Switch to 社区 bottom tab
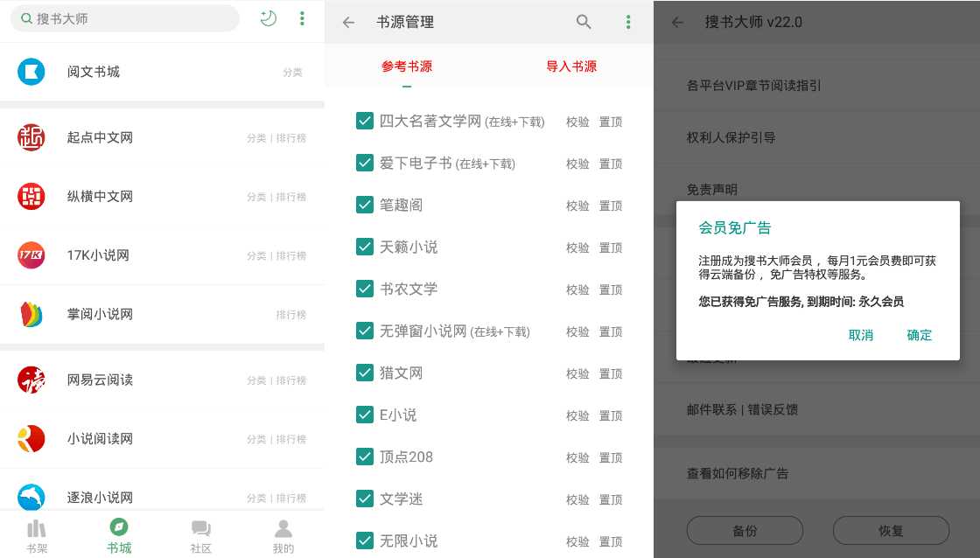This screenshot has width=980, height=558. (x=200, y=537)
